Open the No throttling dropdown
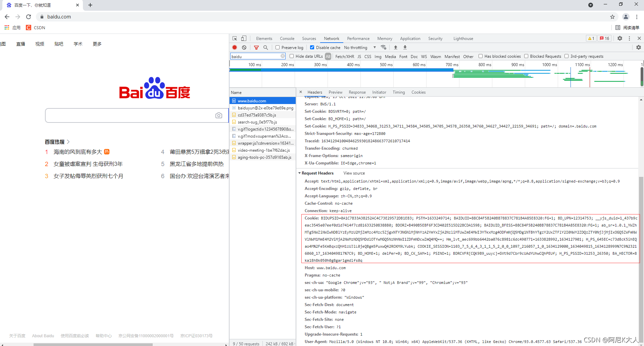This screenshot has width=644, height=346. pos(360,48)
